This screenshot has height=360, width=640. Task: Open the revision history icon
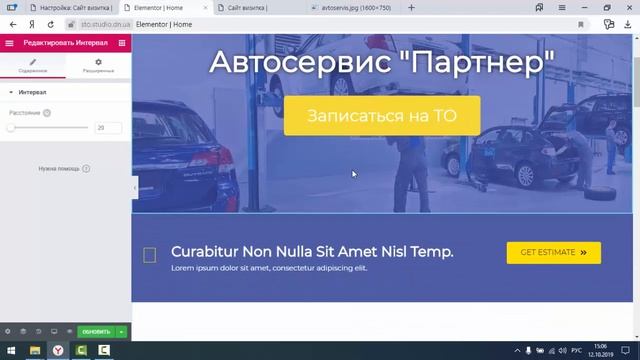click(38, 331)
